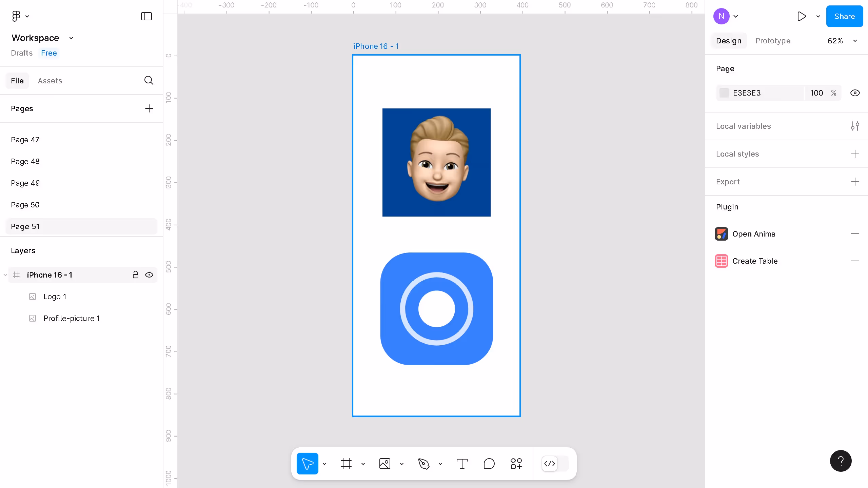Select the Frame tool

(346, 463)
